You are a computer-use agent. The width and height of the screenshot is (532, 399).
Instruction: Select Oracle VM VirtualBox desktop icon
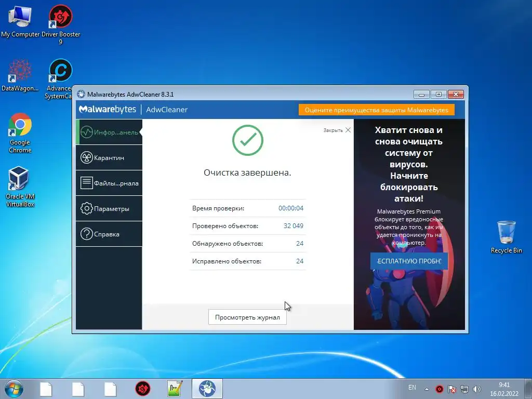point(20,187)
